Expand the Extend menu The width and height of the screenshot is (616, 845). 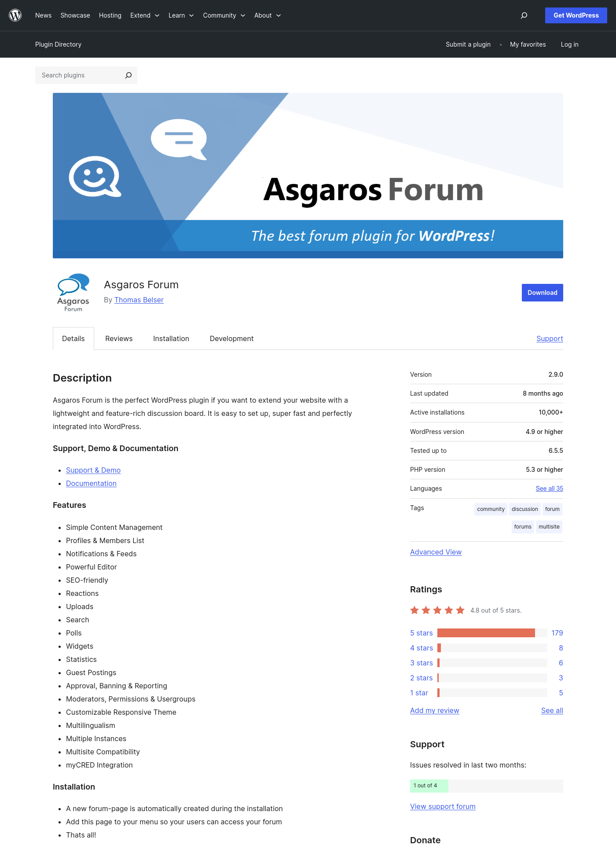pyautogui.click(x=145, y=15)
